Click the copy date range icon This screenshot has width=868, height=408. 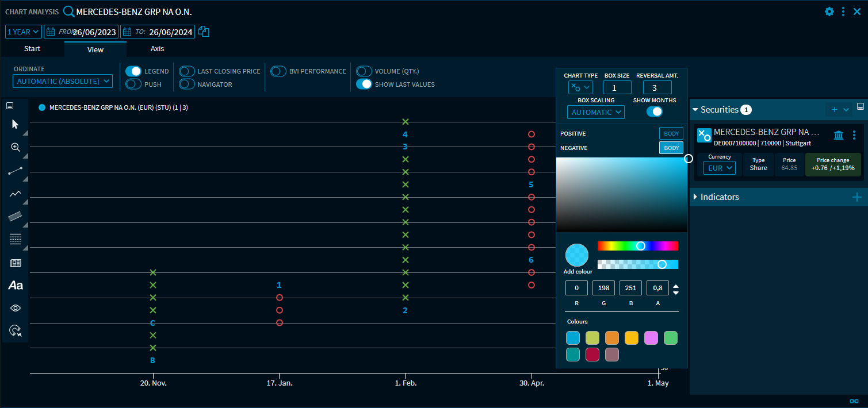[x=204, y=32]
